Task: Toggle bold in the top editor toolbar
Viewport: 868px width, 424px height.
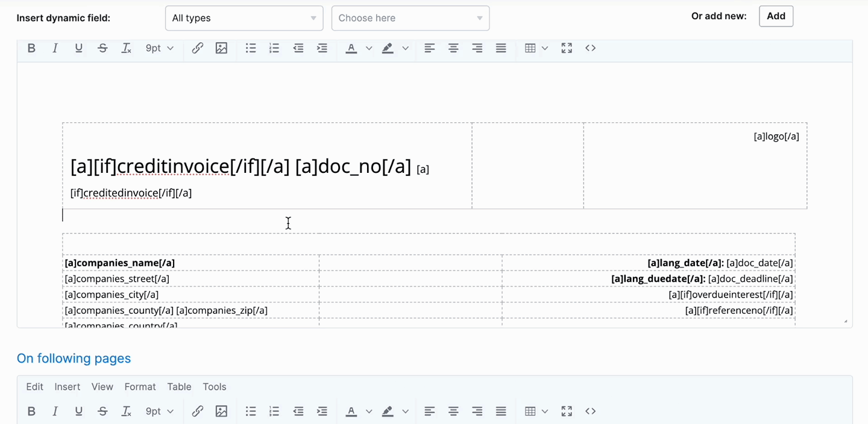Action: pos(31,48)
